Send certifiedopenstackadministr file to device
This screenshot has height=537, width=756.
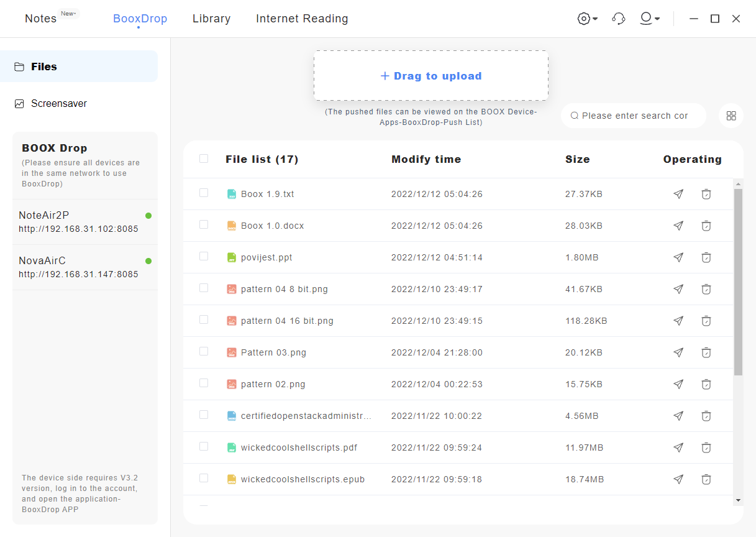coord(678,416)
